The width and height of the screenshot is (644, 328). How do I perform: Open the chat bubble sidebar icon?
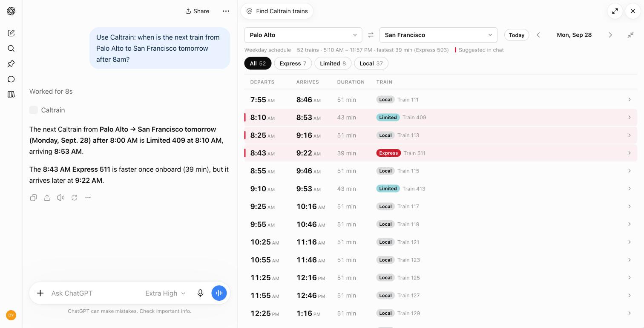(x=11, y=79)
